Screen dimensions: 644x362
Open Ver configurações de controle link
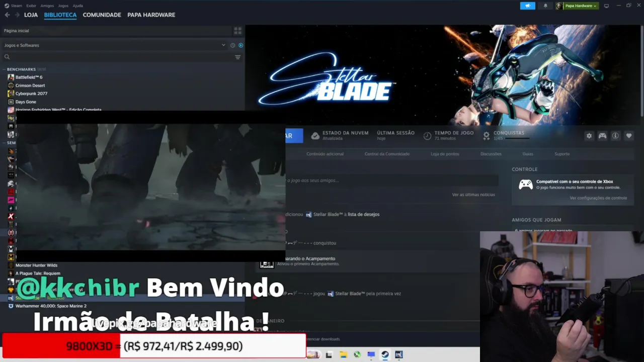(x=598, y=198)
